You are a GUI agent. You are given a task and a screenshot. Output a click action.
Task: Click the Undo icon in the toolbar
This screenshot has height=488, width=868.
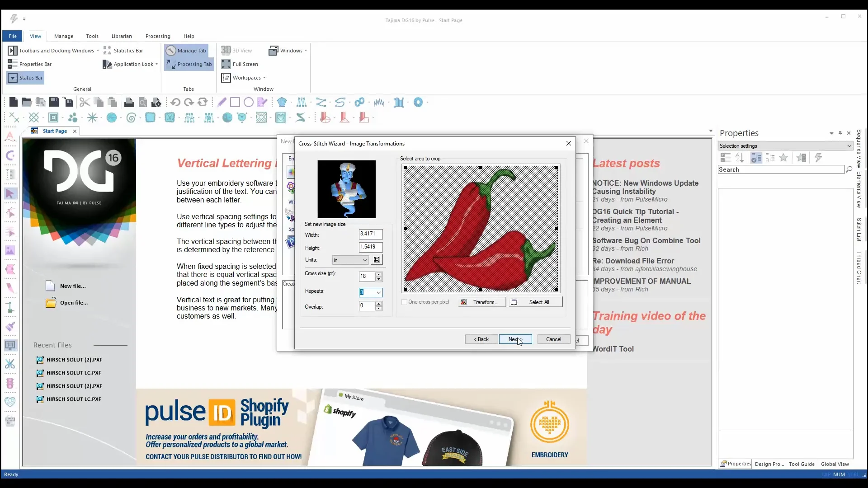(176, 102)
